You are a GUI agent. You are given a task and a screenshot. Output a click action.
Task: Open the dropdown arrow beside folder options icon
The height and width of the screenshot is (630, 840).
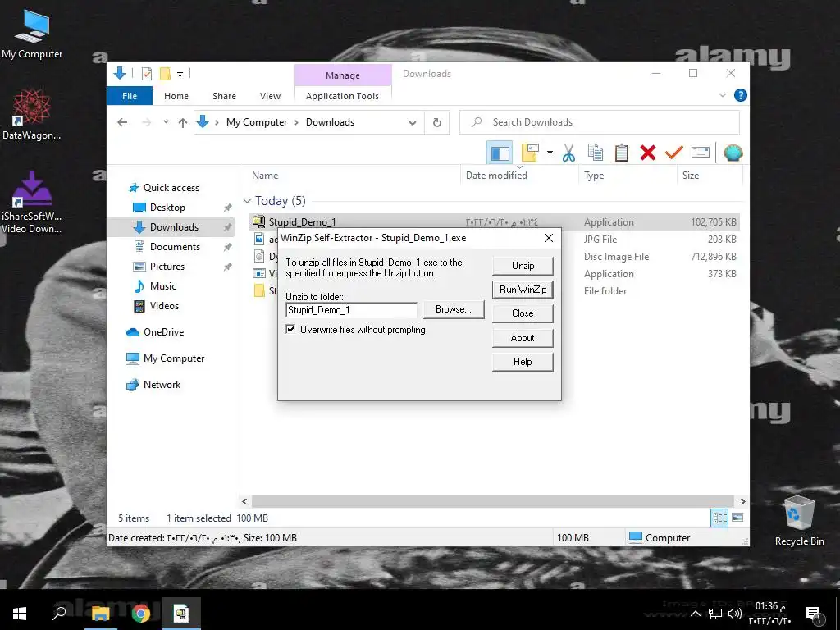point(550,153)
